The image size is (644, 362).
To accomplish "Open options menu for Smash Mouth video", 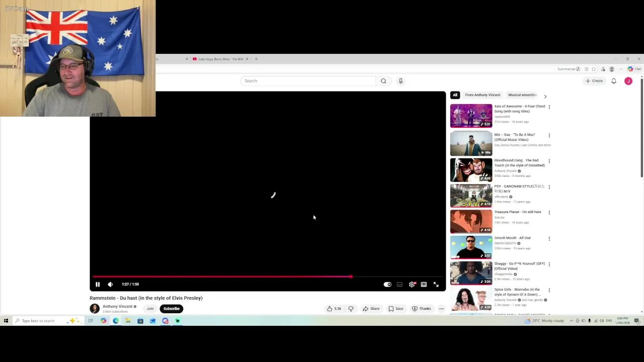I will (x=549, y=238).
